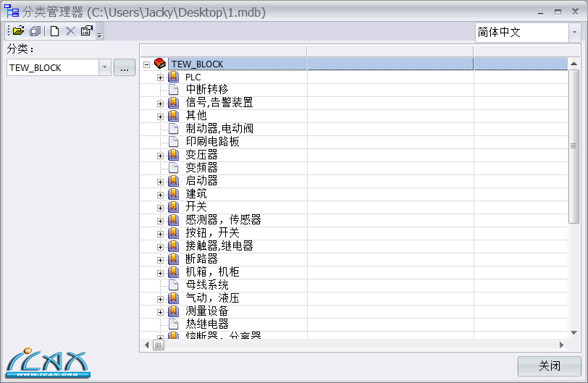Click the book icon beside 变压器
Screen dimensions: 588x383
point(173,155)
